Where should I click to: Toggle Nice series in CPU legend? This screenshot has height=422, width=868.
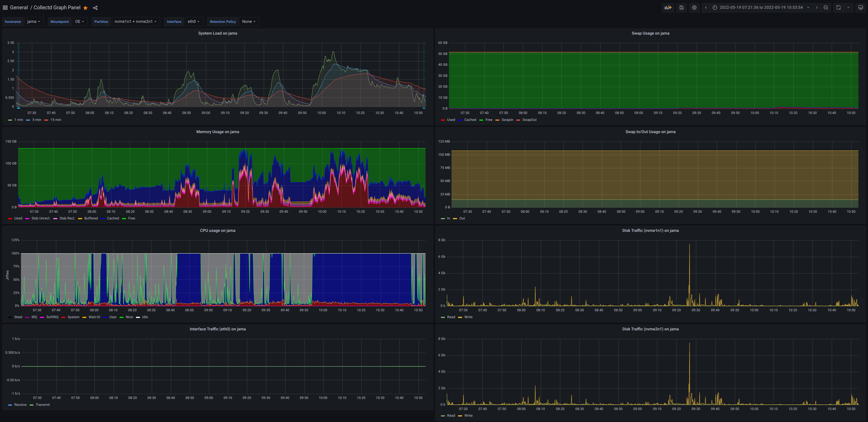point(129,317)
